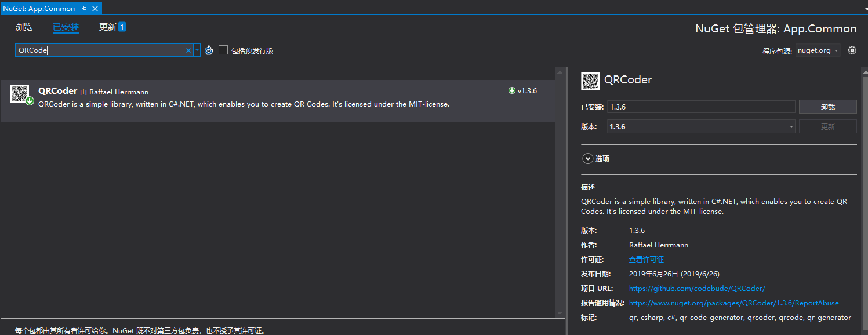Click the refresh icon next to search box
Viewport: 868px width, 335px height.
click(x=209, y=50)
